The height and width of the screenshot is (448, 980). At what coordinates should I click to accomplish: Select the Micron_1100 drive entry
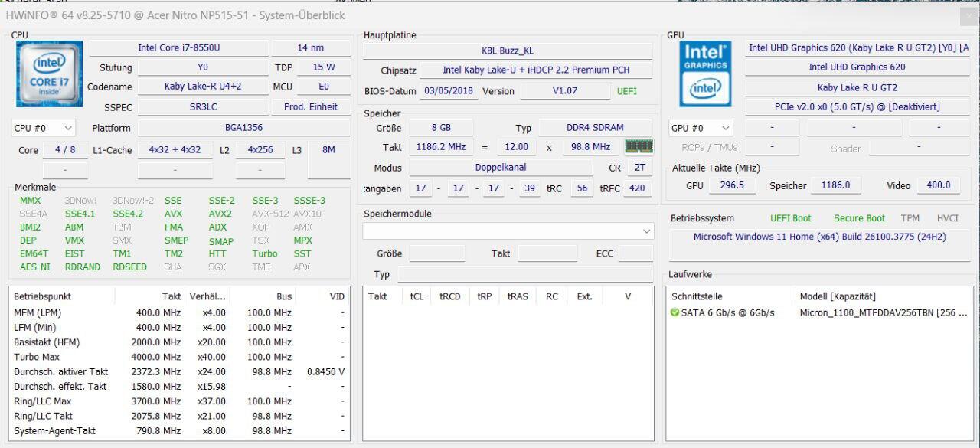[883, 312]
